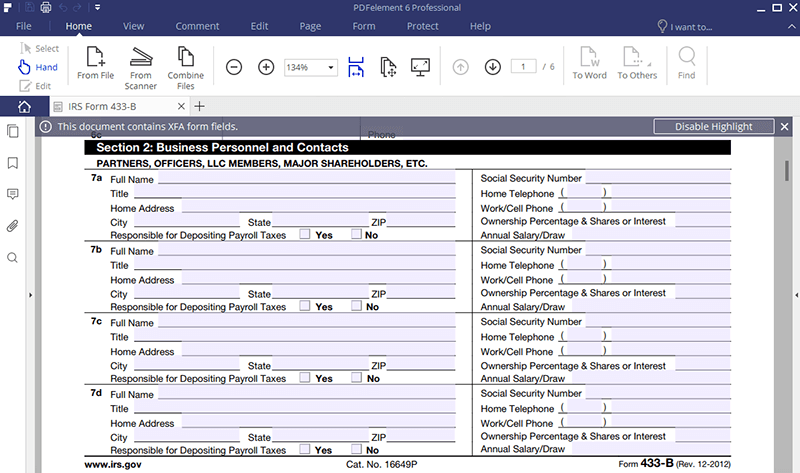The width and height of the screenshot is (800, 473).
Task: Check Yes for 7c payroll taxes
Action: click(x=305, y=377)
